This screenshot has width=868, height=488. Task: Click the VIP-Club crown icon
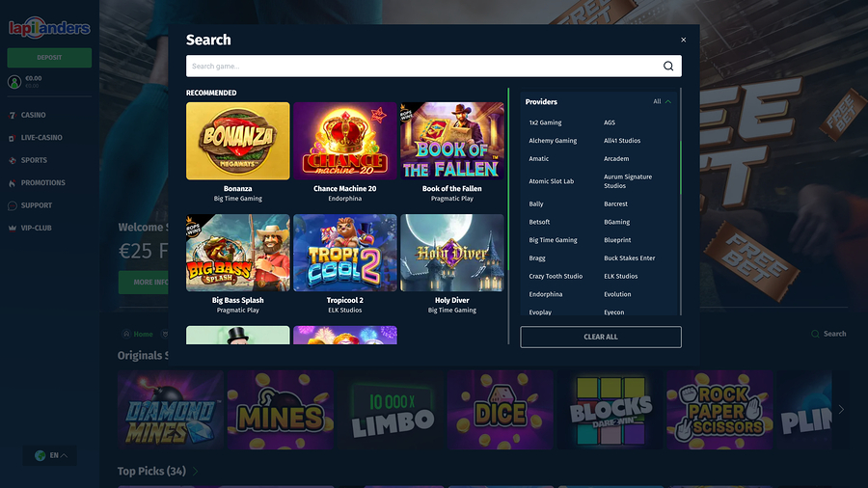13,228
